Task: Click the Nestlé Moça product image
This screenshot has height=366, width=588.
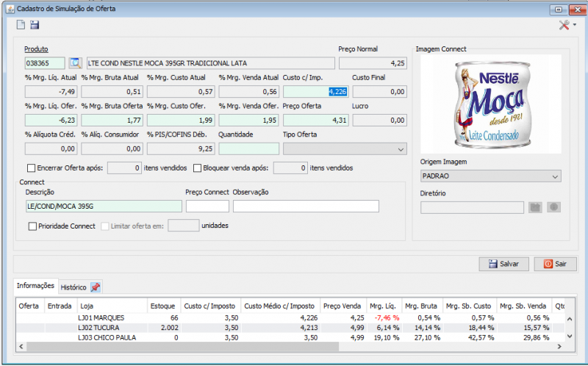Action: [490, 104]
